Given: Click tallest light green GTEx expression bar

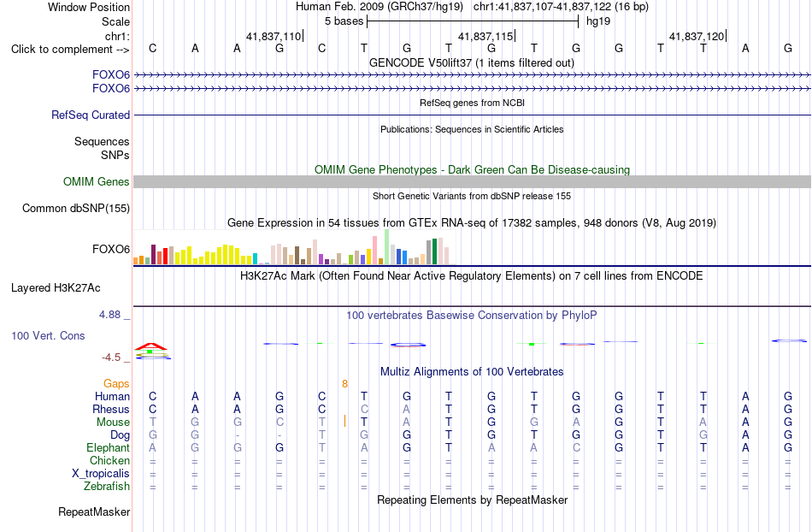Looking at the screenshot, I should point(387,247).
